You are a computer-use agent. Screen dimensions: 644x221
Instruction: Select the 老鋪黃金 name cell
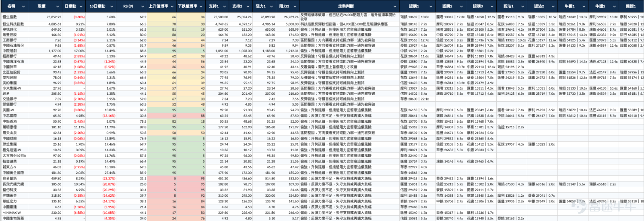[x=14, y=196]
